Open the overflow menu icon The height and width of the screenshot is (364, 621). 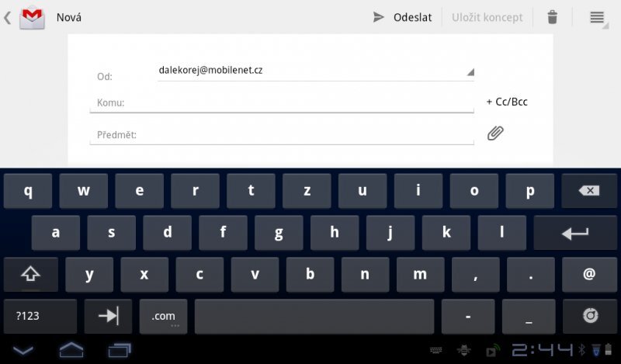pos(597,17)
